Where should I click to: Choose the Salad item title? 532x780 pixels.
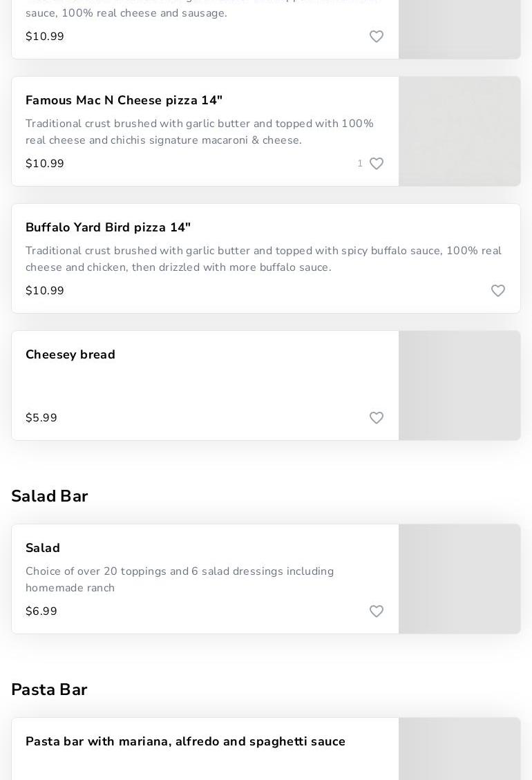click(x=43, y=548)
